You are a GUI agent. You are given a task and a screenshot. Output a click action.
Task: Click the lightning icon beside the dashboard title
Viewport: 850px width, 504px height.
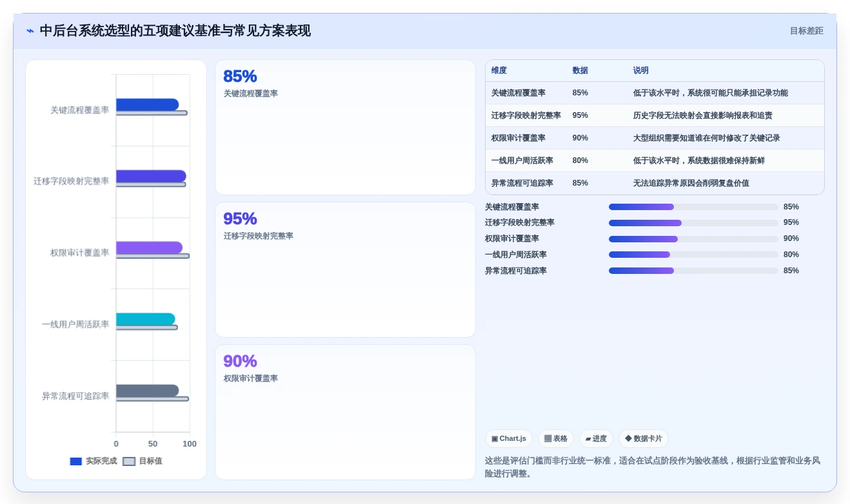click(30, 31)
